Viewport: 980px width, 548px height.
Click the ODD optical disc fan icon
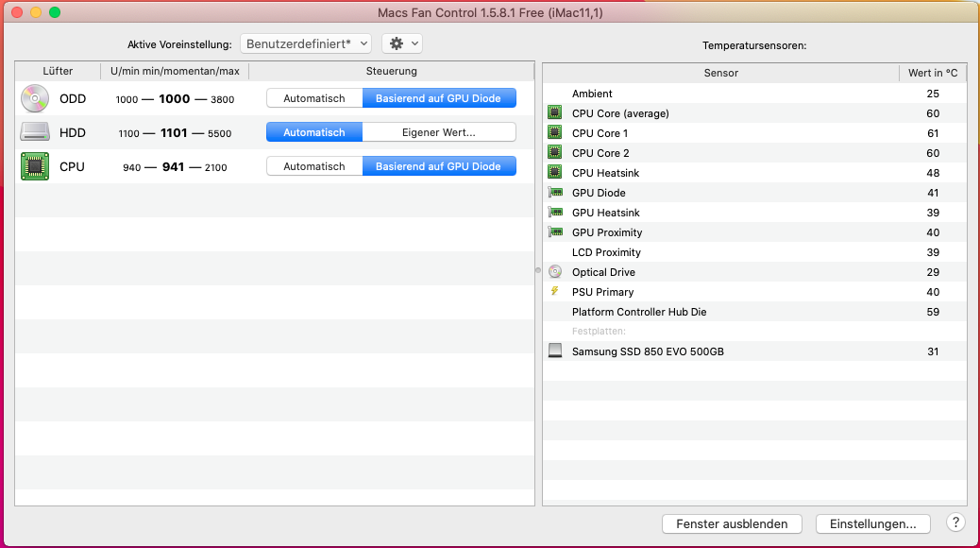pyautogui.click(x=35, y=98)
